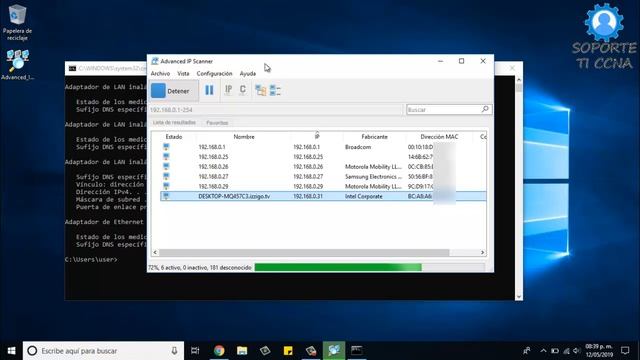This screenshot has width=640, height=360.
Task: Click Command Prompt vertical scrollbar down arrow
Action: (519, 297)
